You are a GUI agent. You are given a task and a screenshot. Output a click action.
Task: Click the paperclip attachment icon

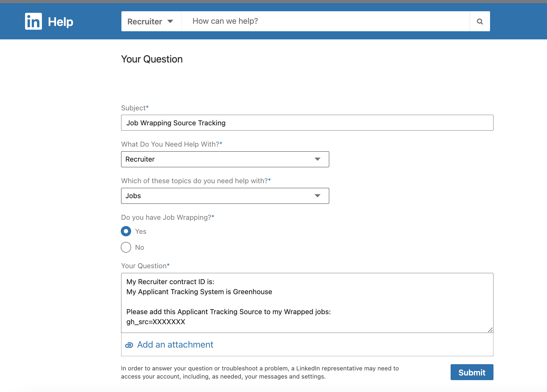tap(129, 345)
